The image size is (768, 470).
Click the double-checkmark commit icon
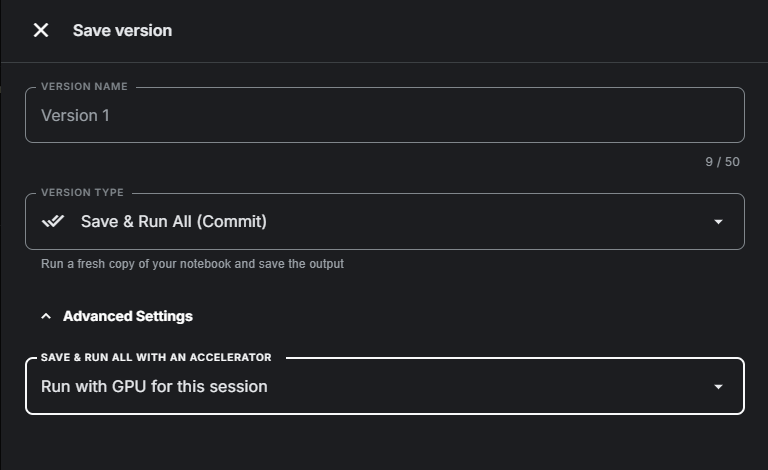[x=53, y=221]
